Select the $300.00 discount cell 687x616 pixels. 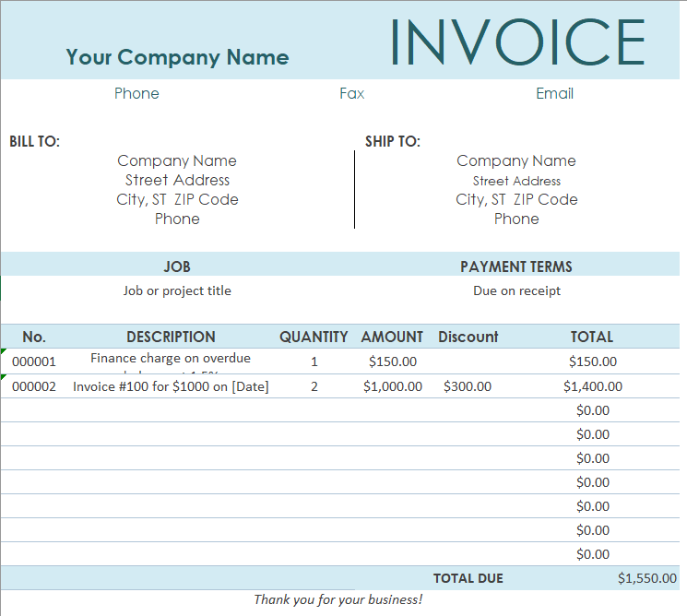pos(468,386)
